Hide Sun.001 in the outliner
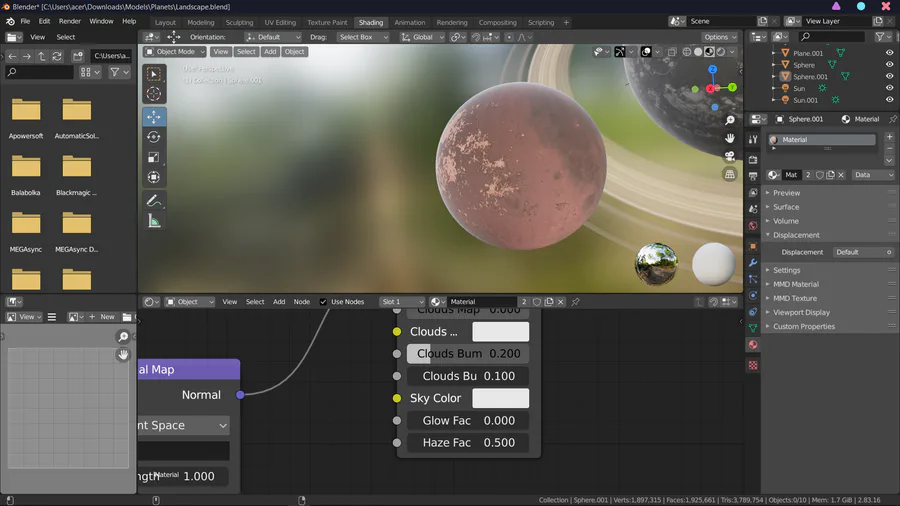 coord(890,100)
